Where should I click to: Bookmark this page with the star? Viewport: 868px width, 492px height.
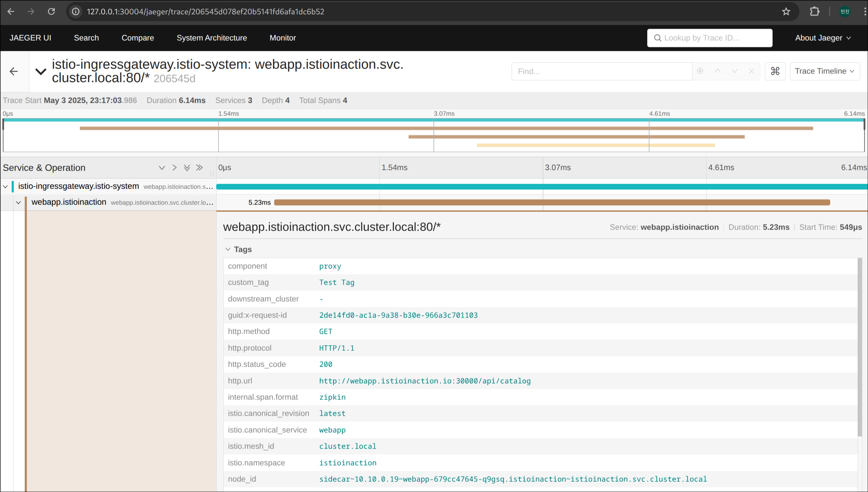point(786,12)
